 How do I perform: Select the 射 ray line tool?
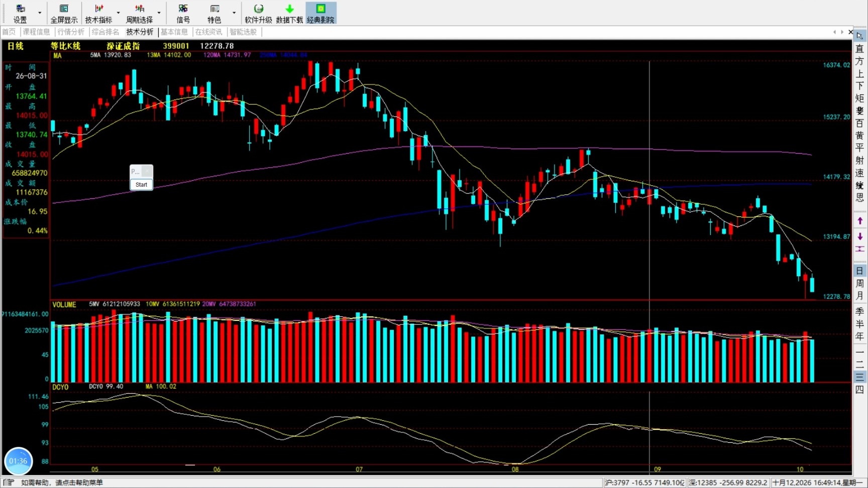(859, 160)
